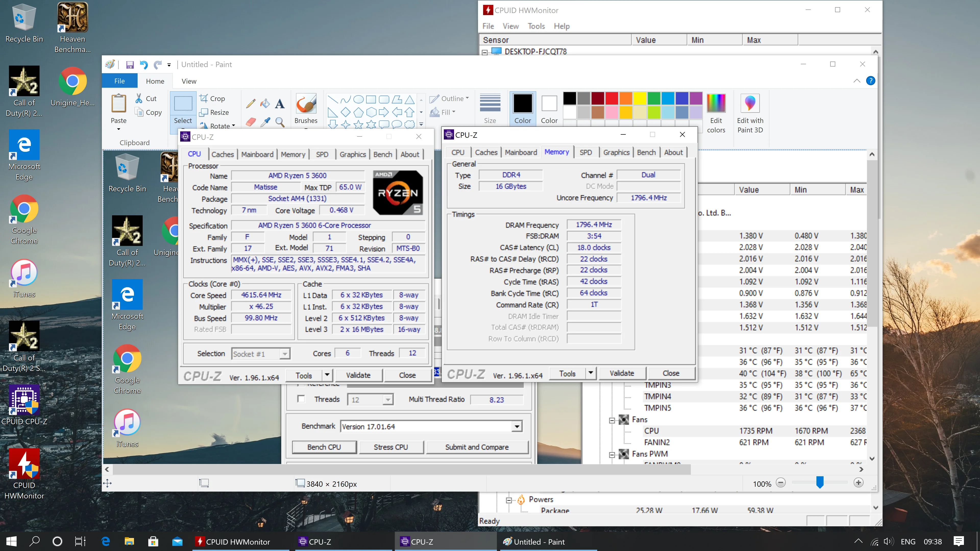
Task: Select the Text tool in Paint
Action: pos(280,103)
